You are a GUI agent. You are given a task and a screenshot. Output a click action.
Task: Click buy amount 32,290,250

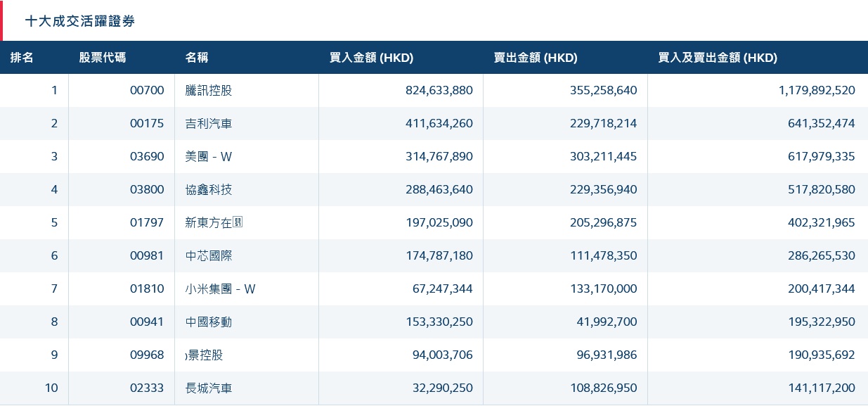443,388
